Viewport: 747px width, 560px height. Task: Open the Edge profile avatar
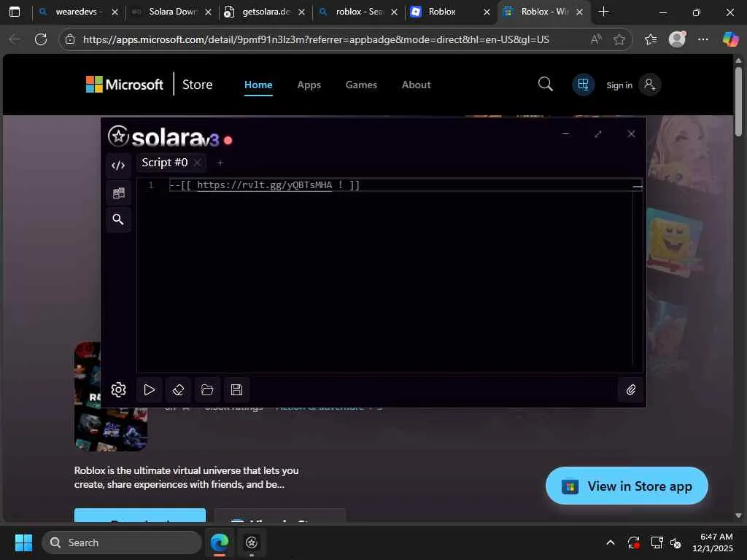tap(677, 39)
